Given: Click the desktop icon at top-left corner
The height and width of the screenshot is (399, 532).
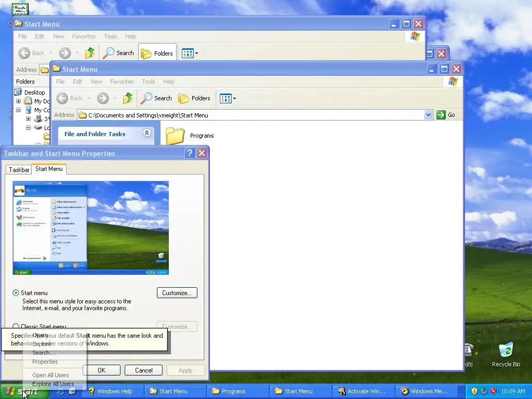Looking at the screenshot, I should (20, 9).
